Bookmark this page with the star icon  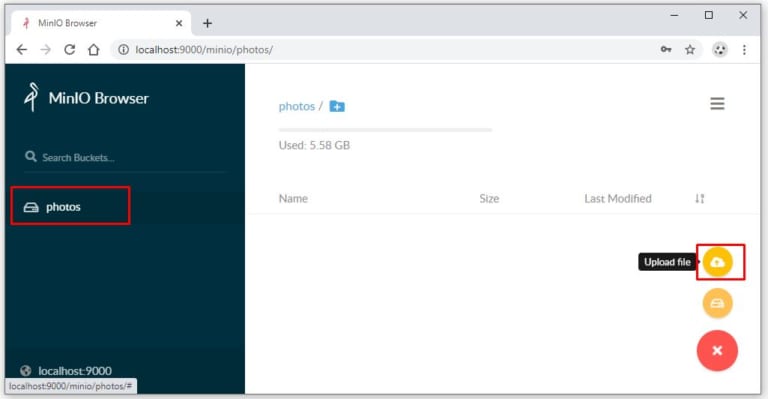[x=690, y=49]
